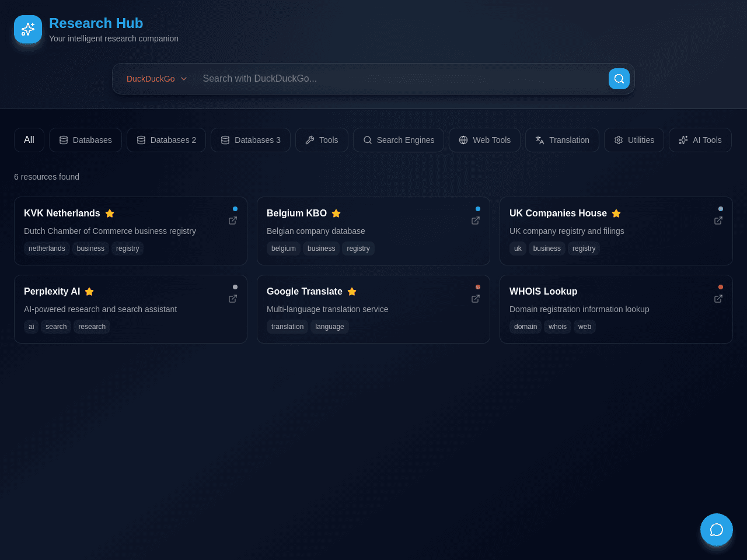Open the Search Engines category tab
This screenshot has height=560, width=747.
399,140
